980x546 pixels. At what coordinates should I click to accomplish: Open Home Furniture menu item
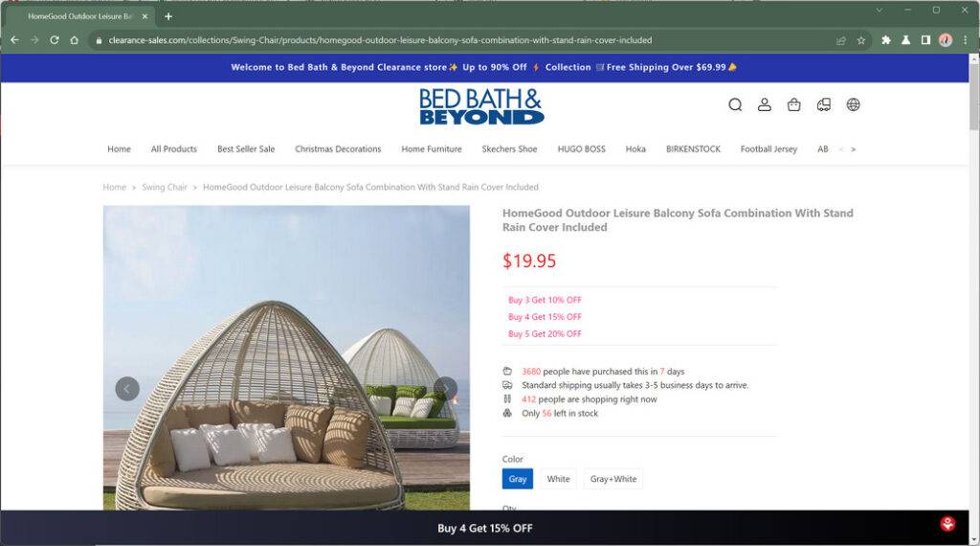432,148
